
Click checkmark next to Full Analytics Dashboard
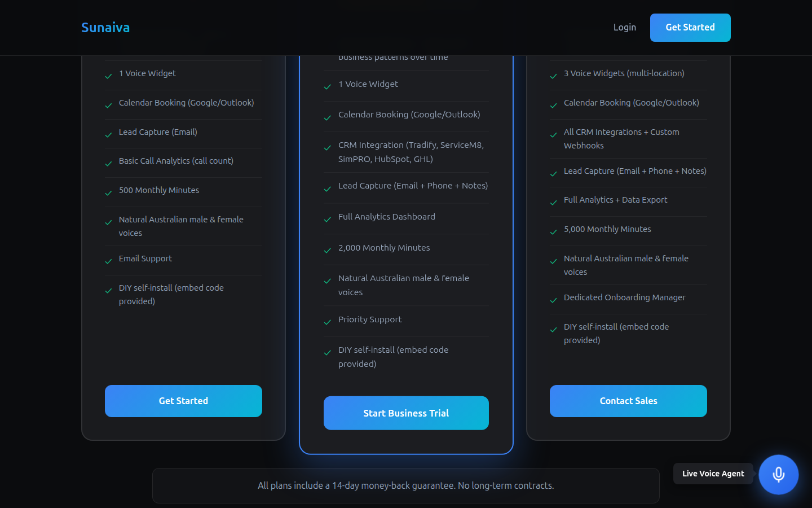(328, 220)
